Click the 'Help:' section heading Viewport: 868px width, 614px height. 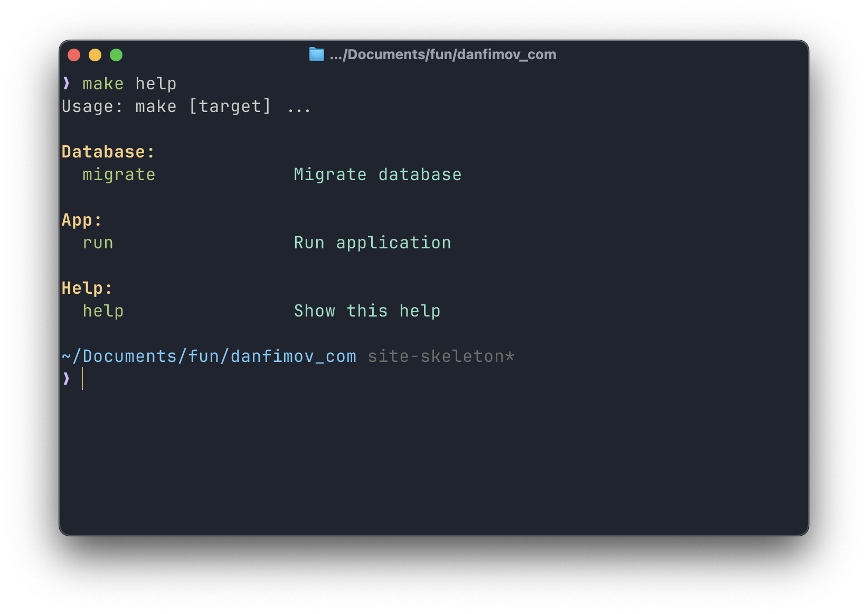point(87,288)
